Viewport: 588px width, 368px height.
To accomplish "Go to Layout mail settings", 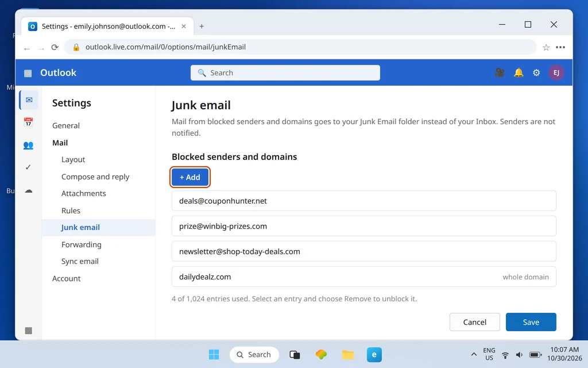I will click(73, 160).
